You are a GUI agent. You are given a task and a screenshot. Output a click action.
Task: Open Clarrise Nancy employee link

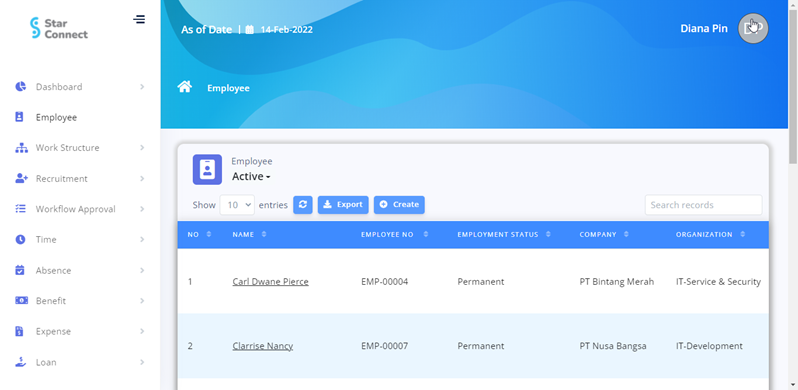click(x=263, y=346)
